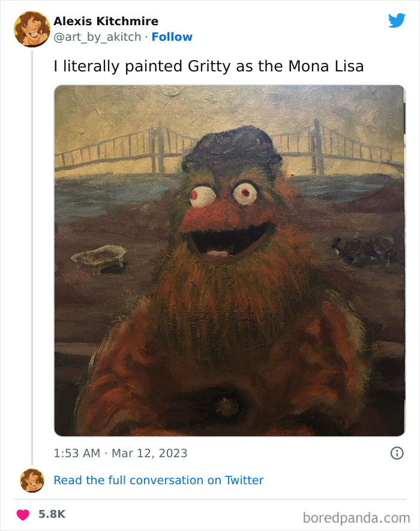Open the 1:53 AM Mar 12, 2023 timestamp
This screenshot has width=420, height=531.
click(x=121, y=453)
